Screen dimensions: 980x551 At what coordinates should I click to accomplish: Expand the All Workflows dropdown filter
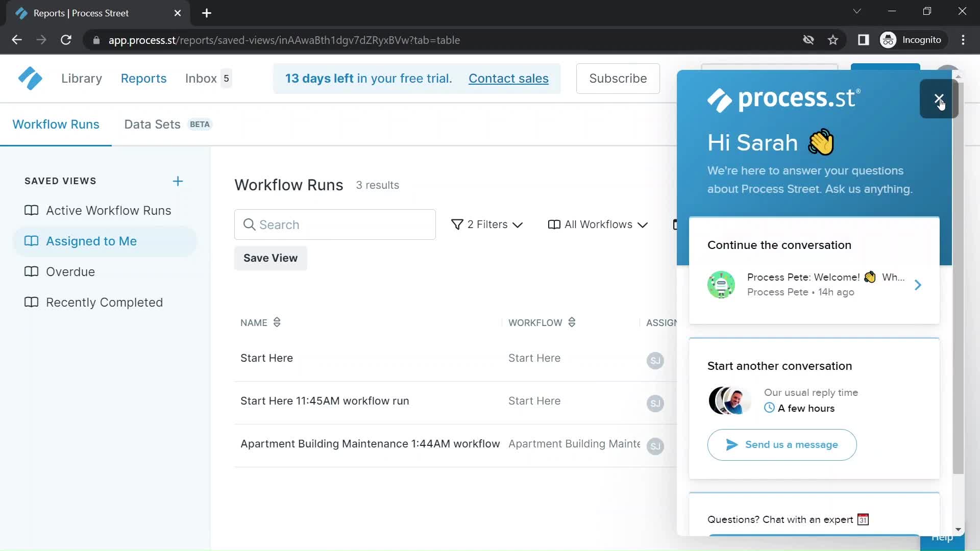596,224
